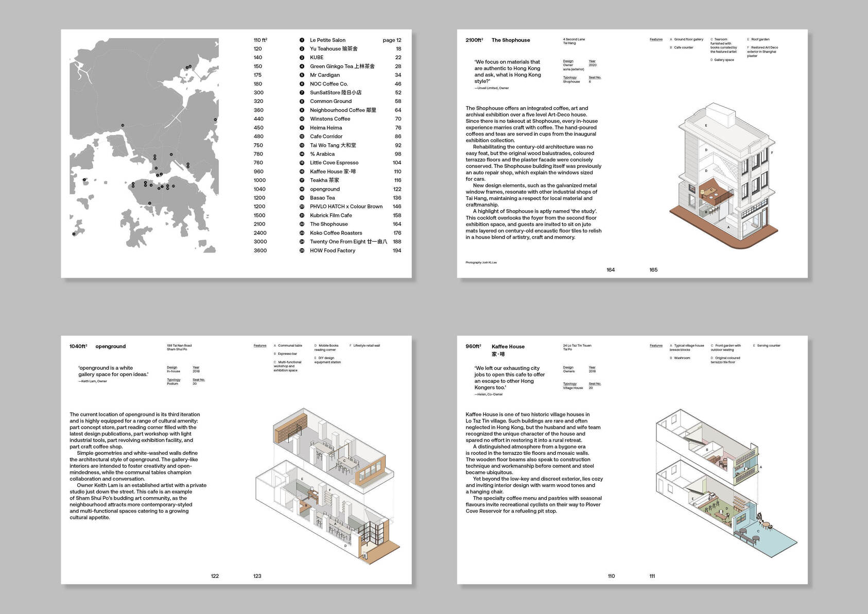Click 'HOW Food Factory' entry
The width and height of the screenshot is (868, 614).
[333, 250]
